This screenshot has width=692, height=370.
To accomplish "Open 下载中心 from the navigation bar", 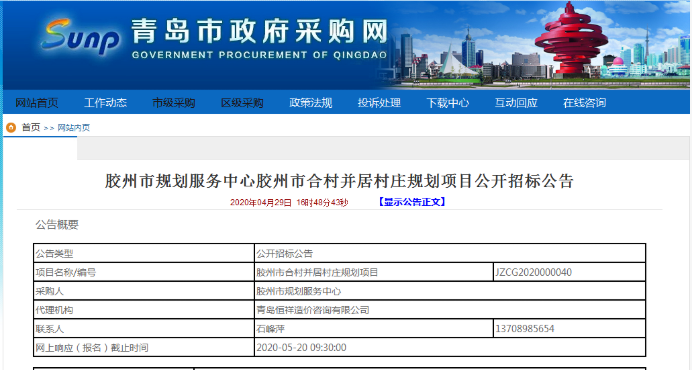I will point(448,103).
